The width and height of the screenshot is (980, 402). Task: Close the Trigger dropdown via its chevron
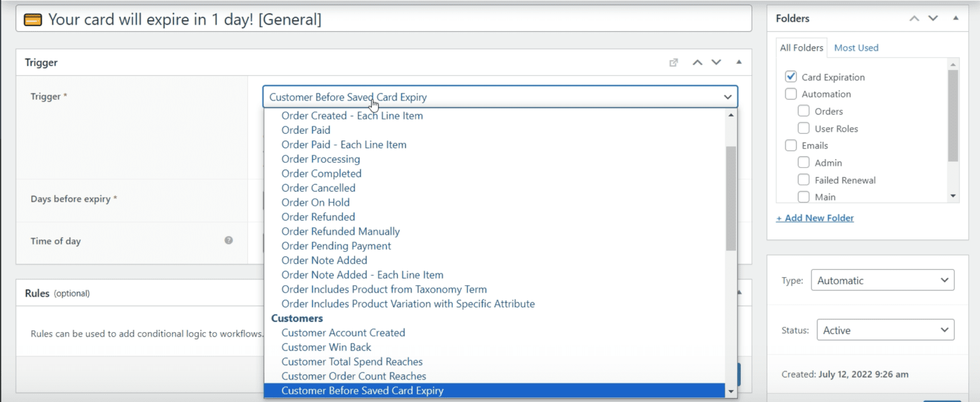coord(727,97)
